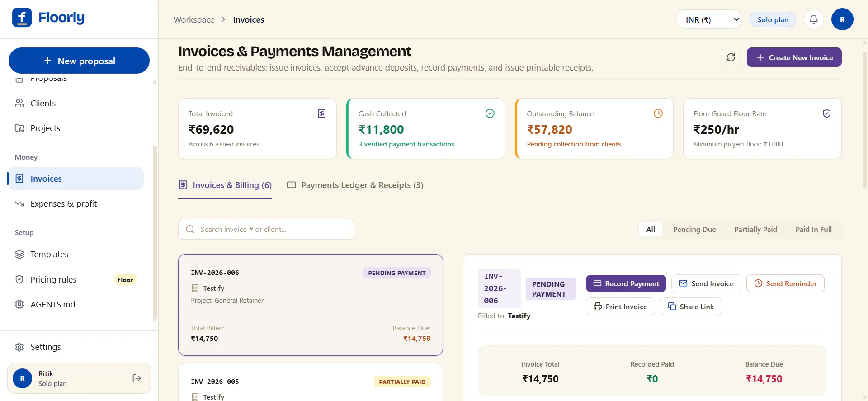Image resolution: width=868 pixels, height=401 pixels.
Task: Open the R user avatar menu
Action: tap(842, 19)
